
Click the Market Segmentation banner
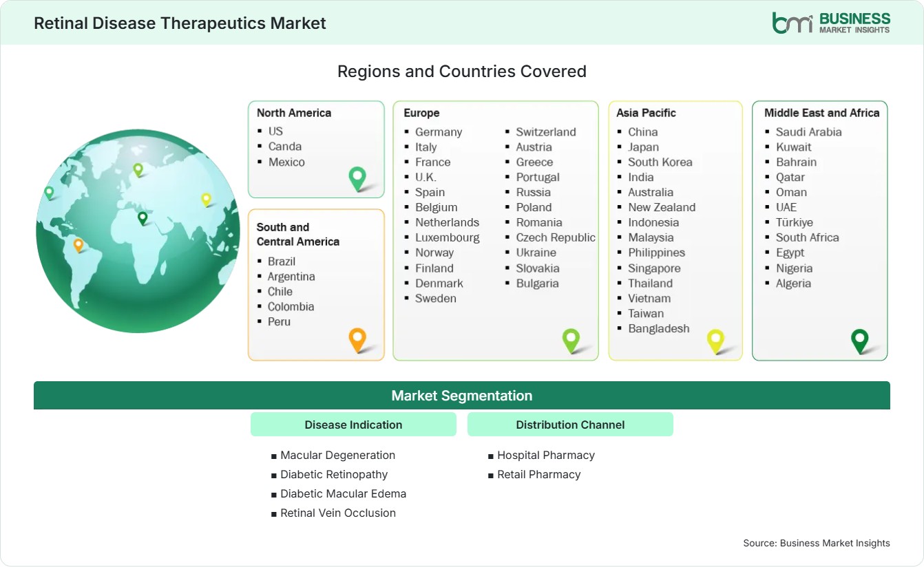(x=462, y=396)
